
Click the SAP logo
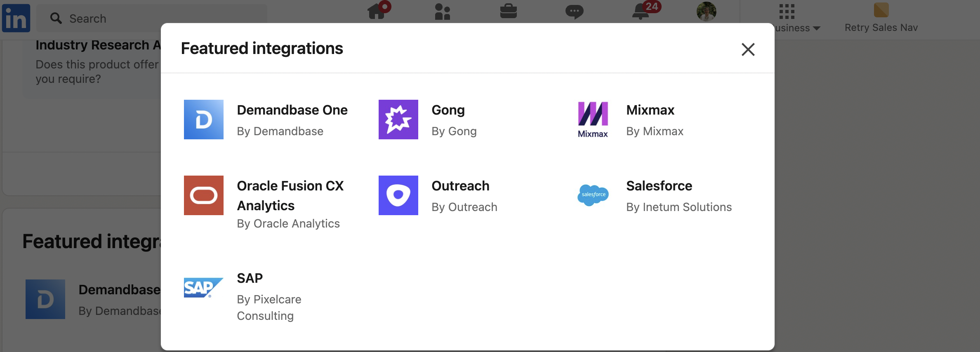203,287
